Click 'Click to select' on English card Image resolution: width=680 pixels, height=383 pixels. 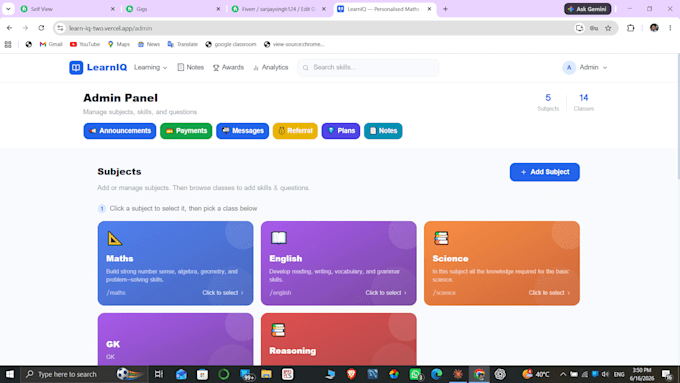coord(386,293)
